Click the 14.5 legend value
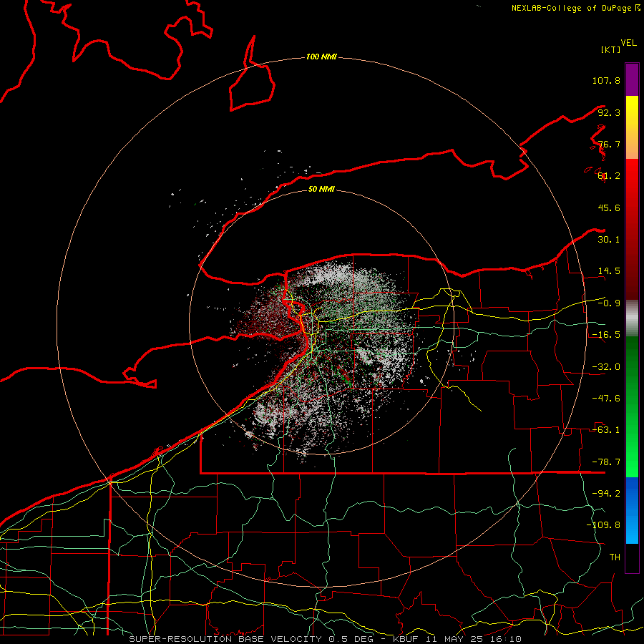 click(609, 271)
